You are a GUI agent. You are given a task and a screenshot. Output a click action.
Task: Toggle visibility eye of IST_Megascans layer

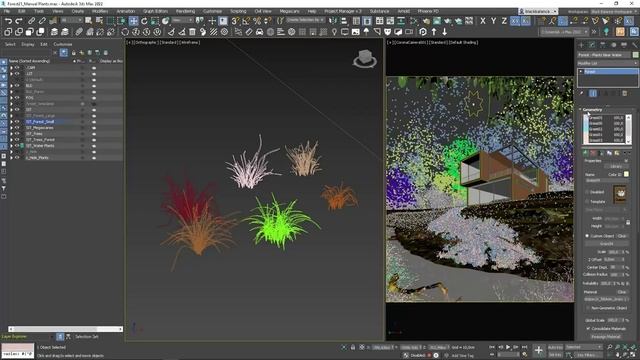pyautogui.click(x=17, y=128)
